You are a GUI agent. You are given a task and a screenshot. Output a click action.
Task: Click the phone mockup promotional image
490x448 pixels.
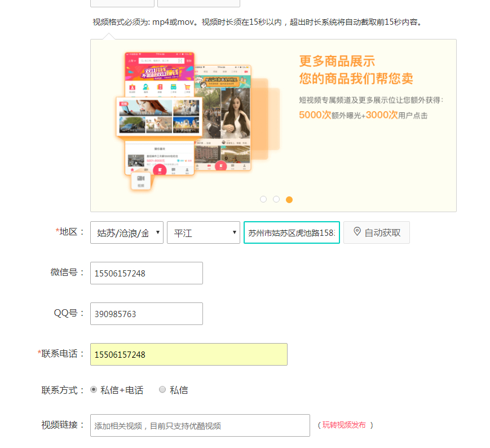click(197, 120)
